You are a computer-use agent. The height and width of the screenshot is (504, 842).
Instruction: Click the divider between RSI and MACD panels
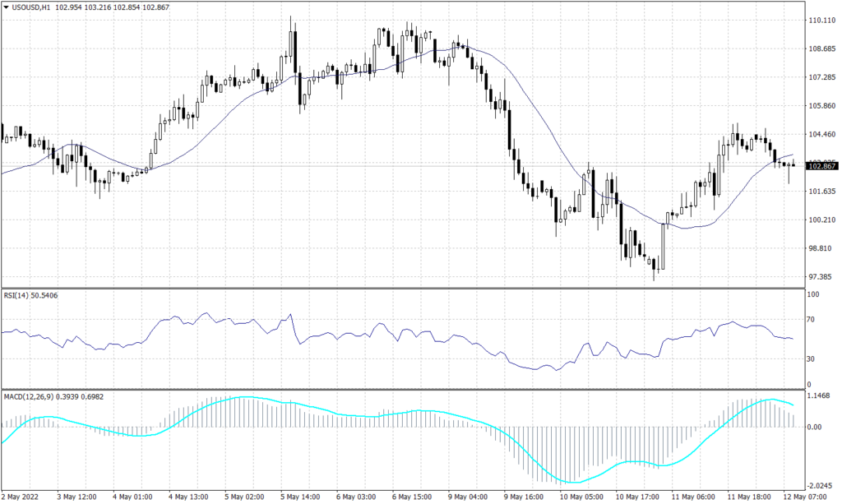click(411, 386)
